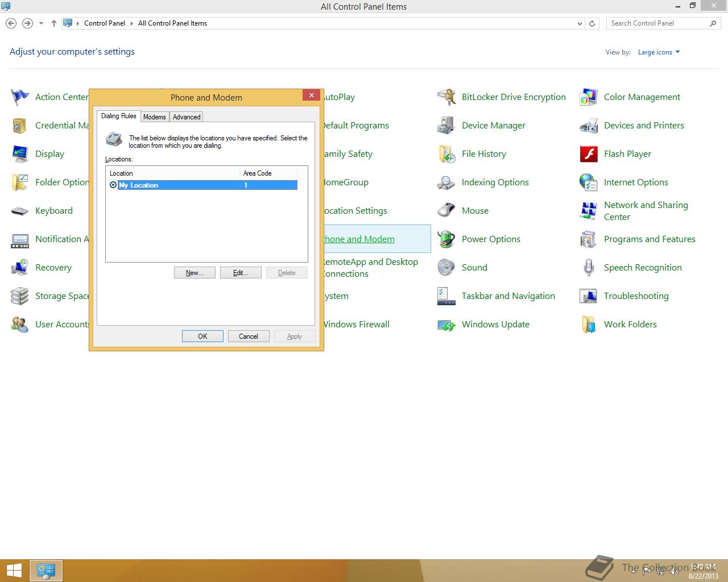
Task: Expand the address bar history dropdown
Action: tap(580, 23)
